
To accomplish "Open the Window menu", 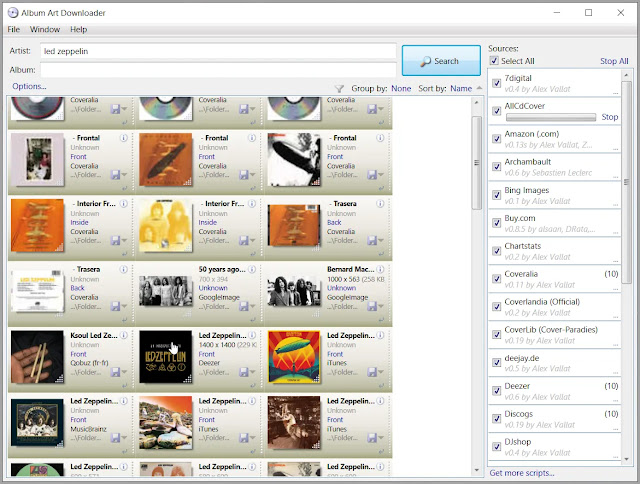I will 45,29.
